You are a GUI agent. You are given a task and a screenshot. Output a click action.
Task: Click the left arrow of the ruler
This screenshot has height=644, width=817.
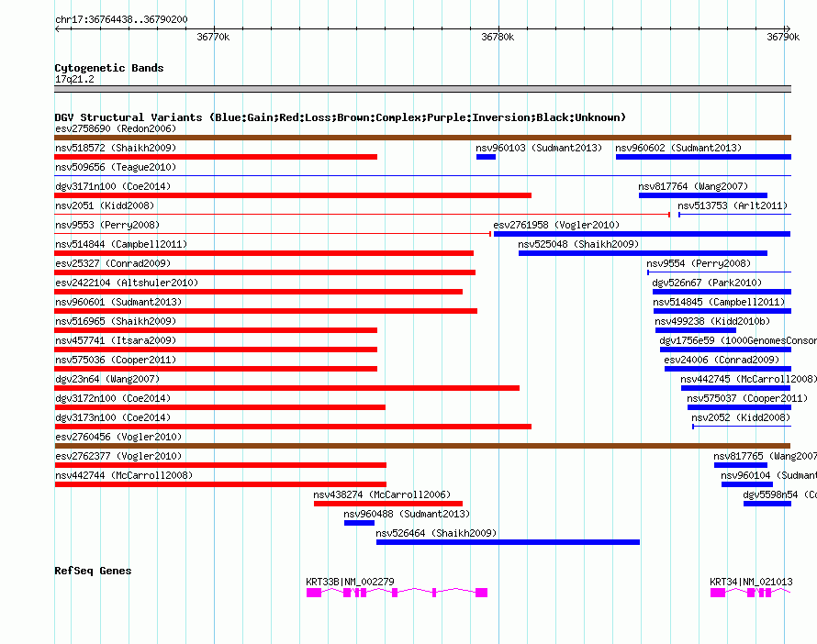(57, 28)
